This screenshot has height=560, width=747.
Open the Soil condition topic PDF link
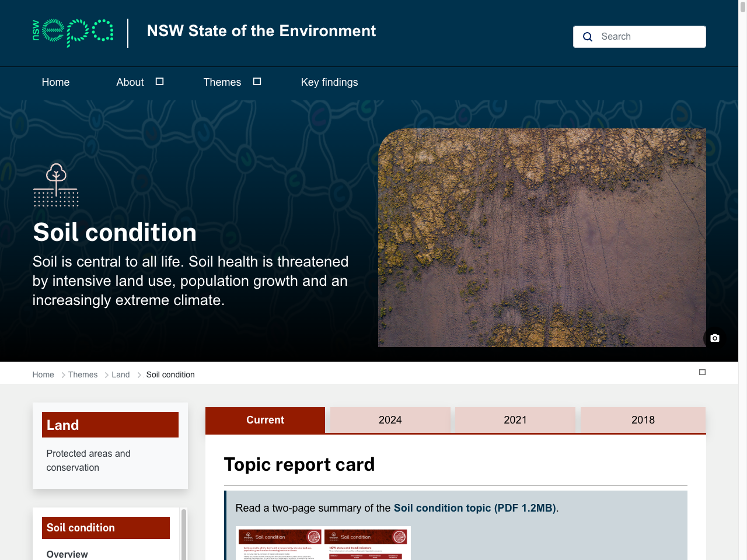coord(475,508)
